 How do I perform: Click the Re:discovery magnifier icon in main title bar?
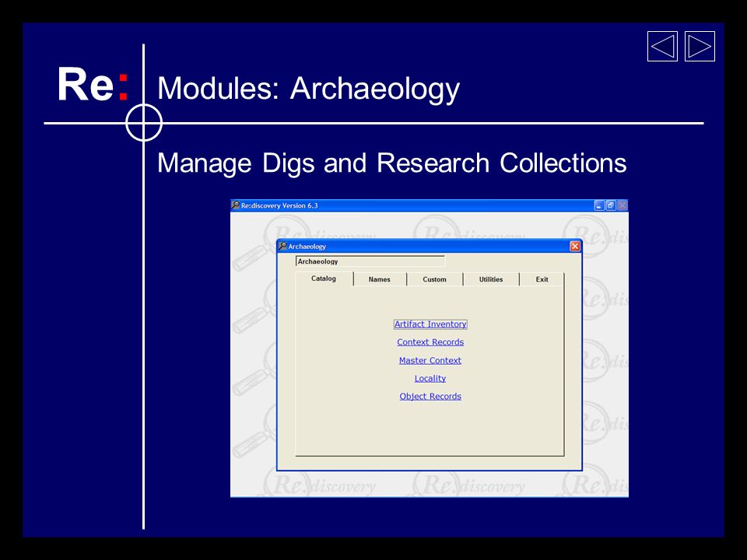click(x=235, y=205)
